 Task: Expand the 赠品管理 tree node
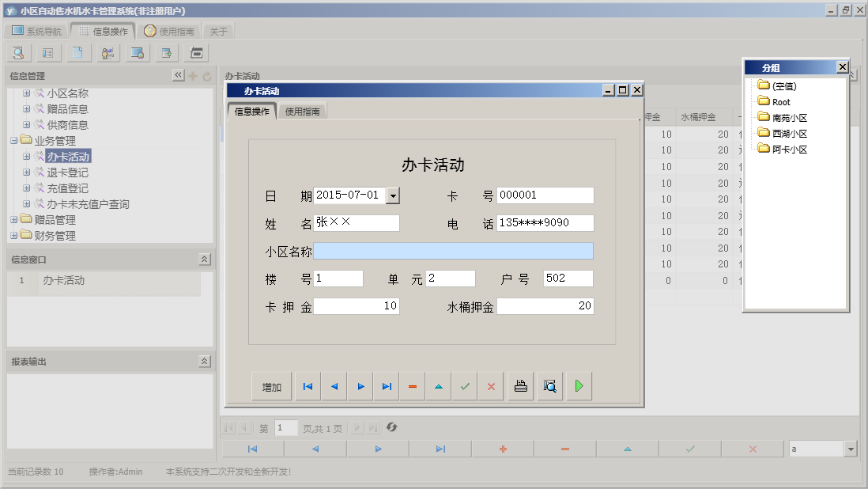click(15, 220)
